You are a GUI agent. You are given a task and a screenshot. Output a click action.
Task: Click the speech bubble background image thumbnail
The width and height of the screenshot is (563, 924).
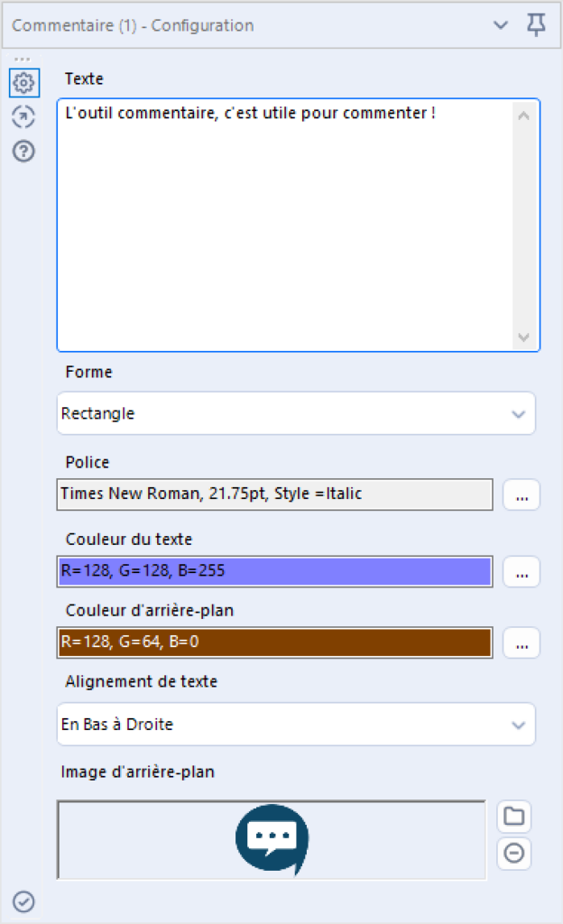272,839
